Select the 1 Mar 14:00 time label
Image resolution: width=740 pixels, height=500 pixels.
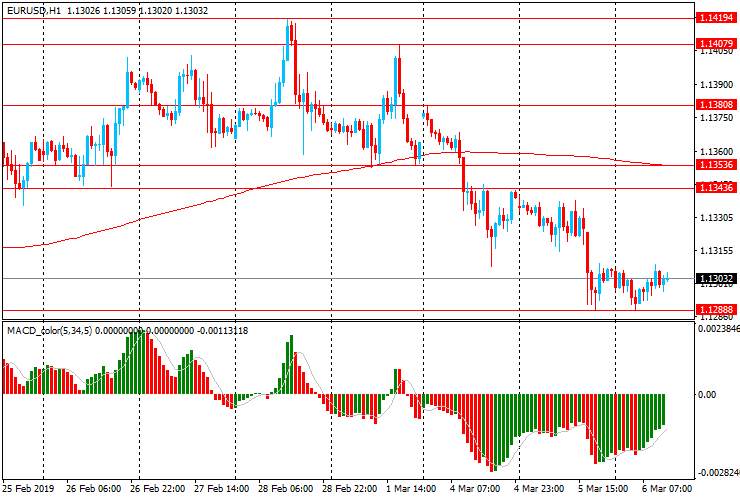(x=411, y=488)
